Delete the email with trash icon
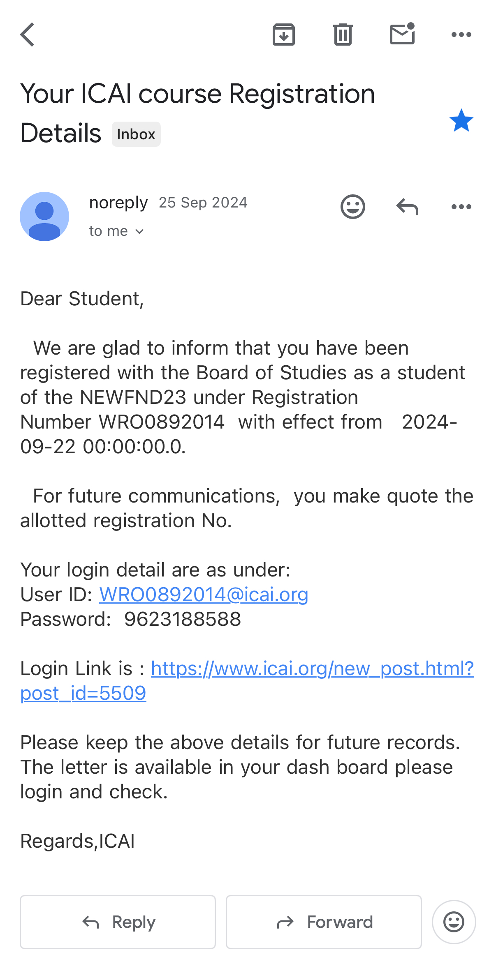Screen dimensions: 496x980 (x=343, y=35)
